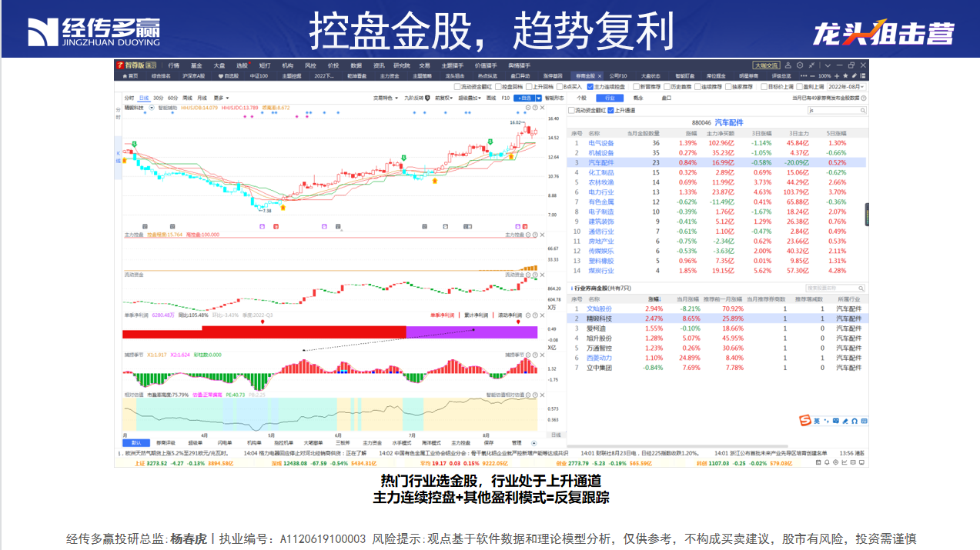980x550 pixels.
Task: Click the settings circle icon on chart header
Action: [527, 108]
